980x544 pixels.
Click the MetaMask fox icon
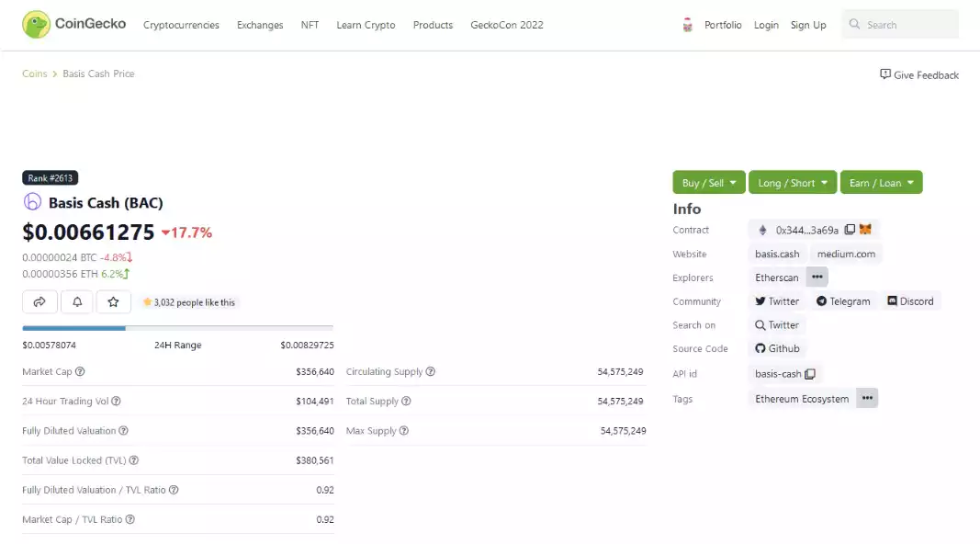coord(865,230)
